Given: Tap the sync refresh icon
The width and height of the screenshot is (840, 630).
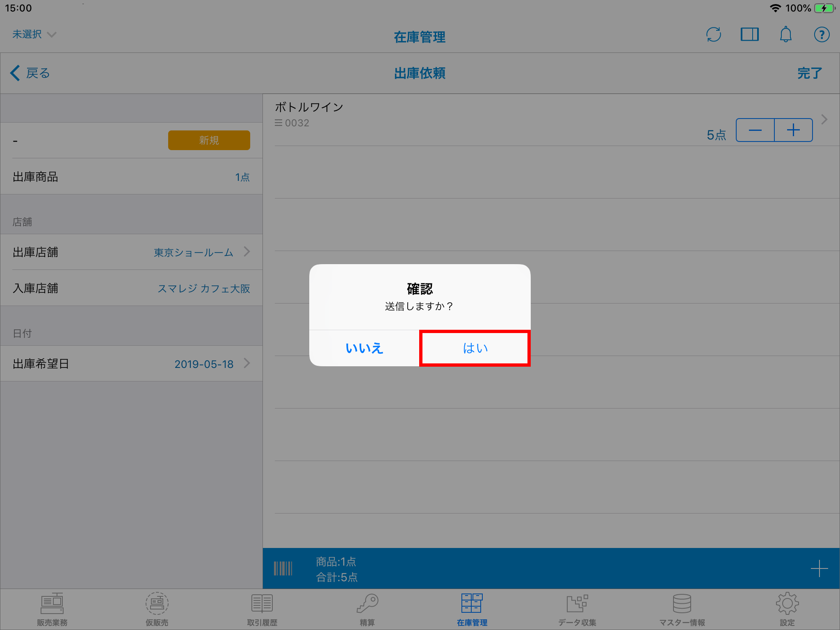Looking at the screenshot, I should coord(714,35).
